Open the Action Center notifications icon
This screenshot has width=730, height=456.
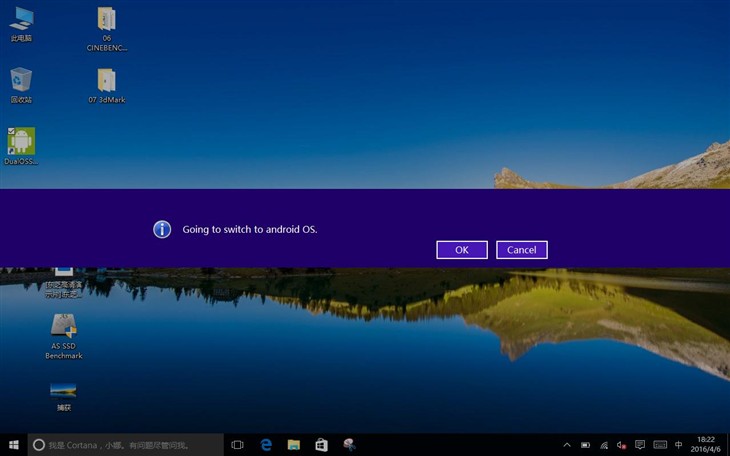point(640,445)
